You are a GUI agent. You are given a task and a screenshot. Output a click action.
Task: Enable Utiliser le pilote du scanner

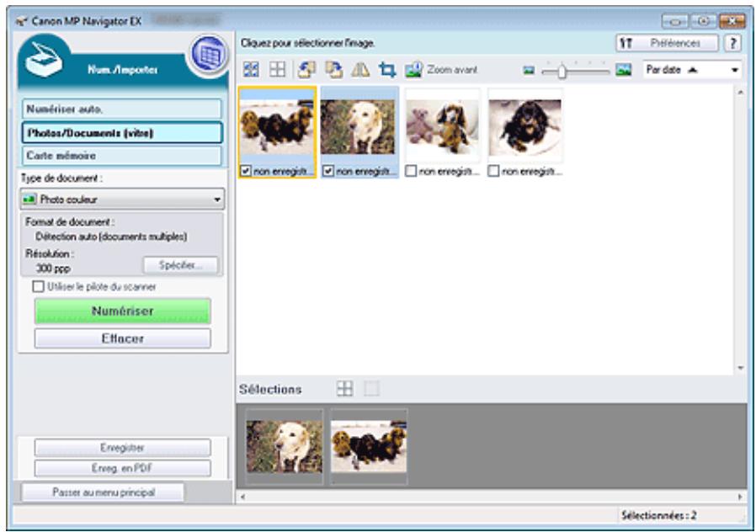[x=38, y=287]
